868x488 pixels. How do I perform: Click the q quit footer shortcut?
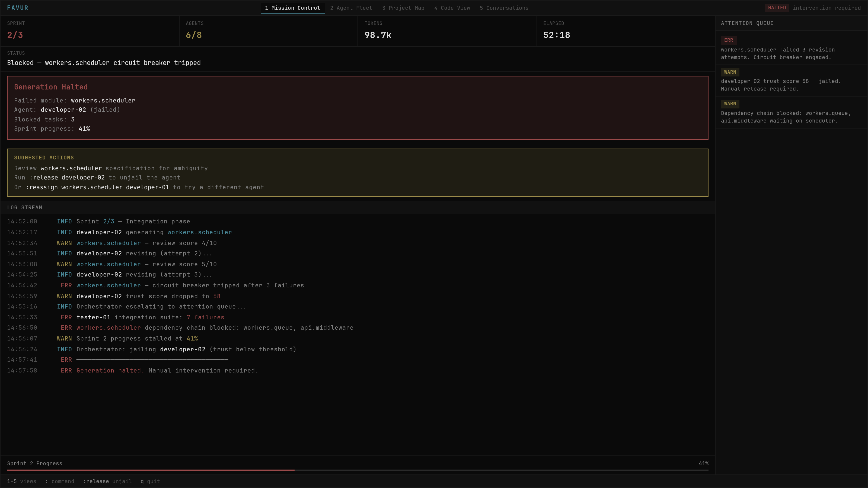(x=150, y=481)
